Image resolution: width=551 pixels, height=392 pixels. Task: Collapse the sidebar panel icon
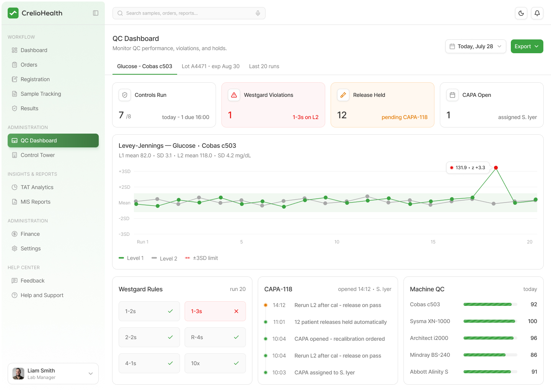[x=96, y=13]
